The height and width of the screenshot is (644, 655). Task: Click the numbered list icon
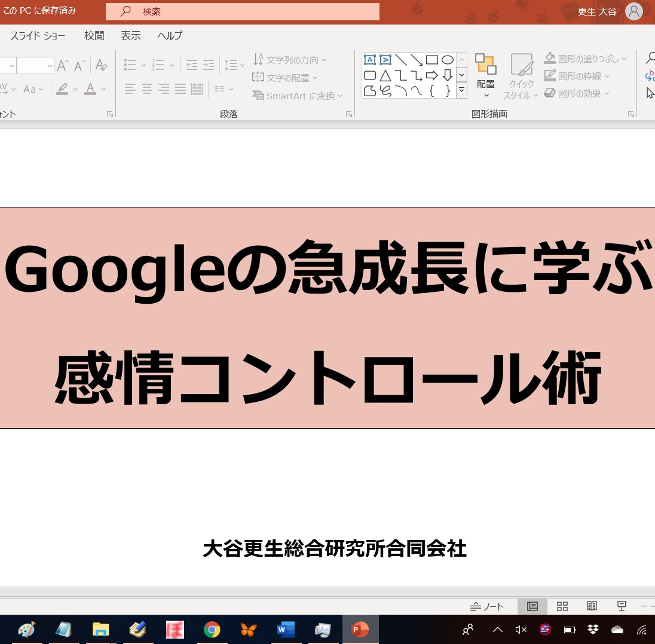click(158, 65)
